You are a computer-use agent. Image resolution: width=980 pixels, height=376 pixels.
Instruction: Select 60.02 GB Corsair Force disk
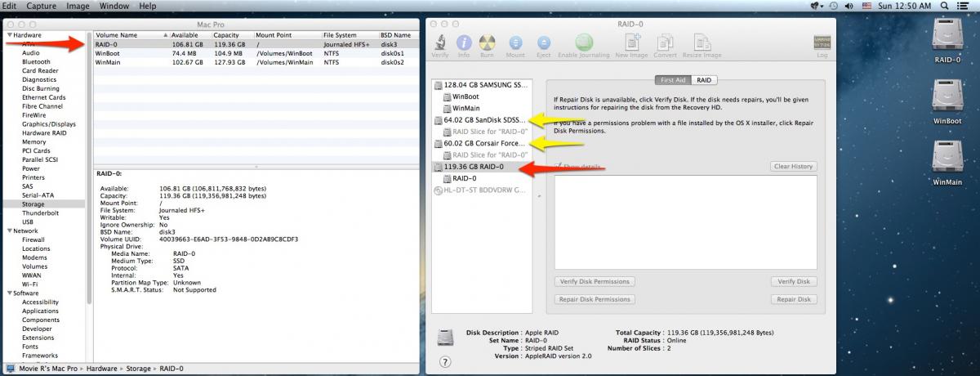point(482,143)
